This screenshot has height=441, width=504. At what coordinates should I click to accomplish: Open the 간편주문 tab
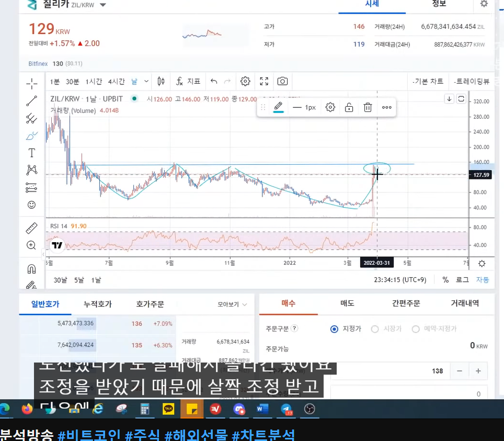[x=406, y=303]
